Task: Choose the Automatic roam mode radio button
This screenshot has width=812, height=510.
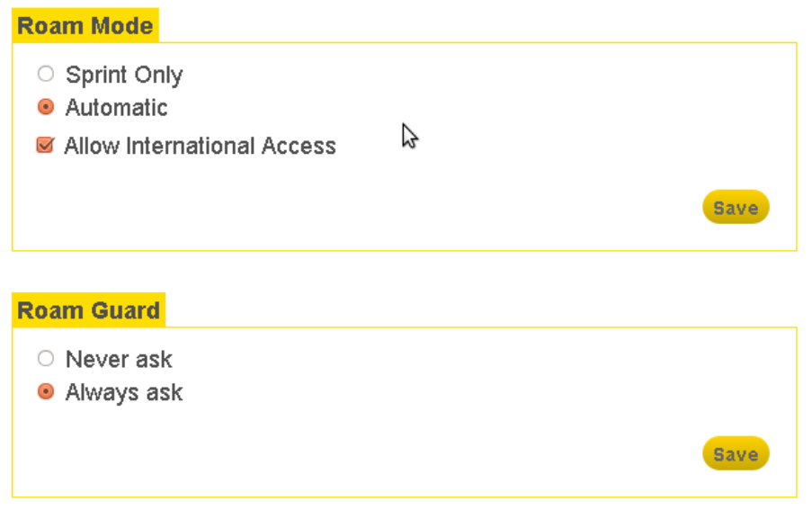Action: tap(46, 107)
